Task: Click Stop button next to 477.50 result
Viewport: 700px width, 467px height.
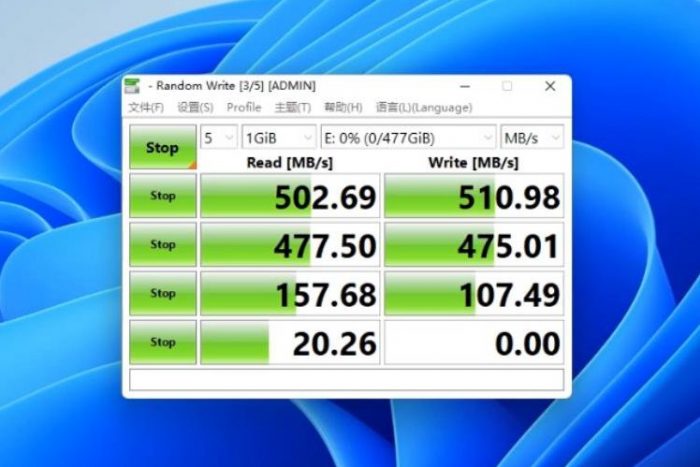Action: [x=163, y=245]
